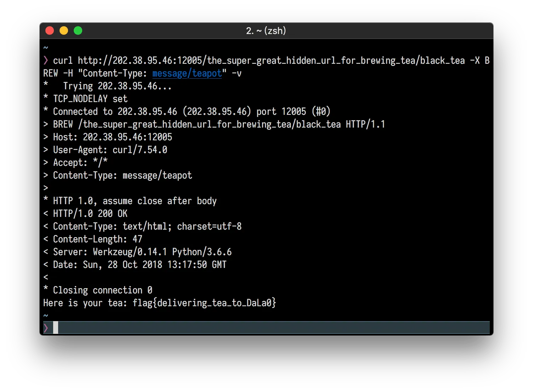Click the "Closing connection 0" line

102,290
